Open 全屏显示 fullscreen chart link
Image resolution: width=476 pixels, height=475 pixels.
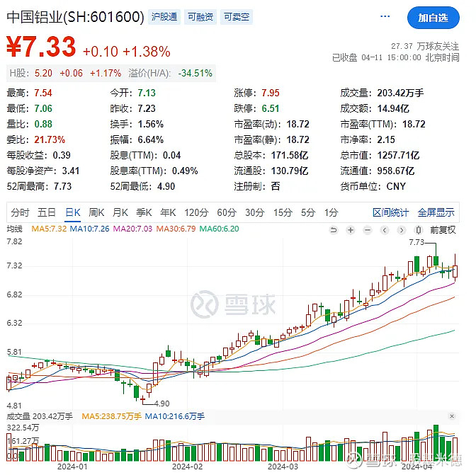436,212
